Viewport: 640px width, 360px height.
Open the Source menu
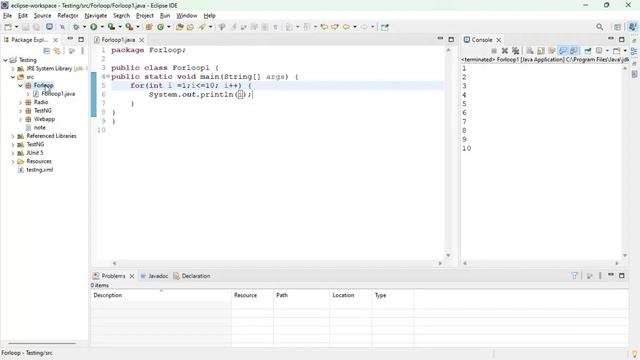[x=42, y=16]
